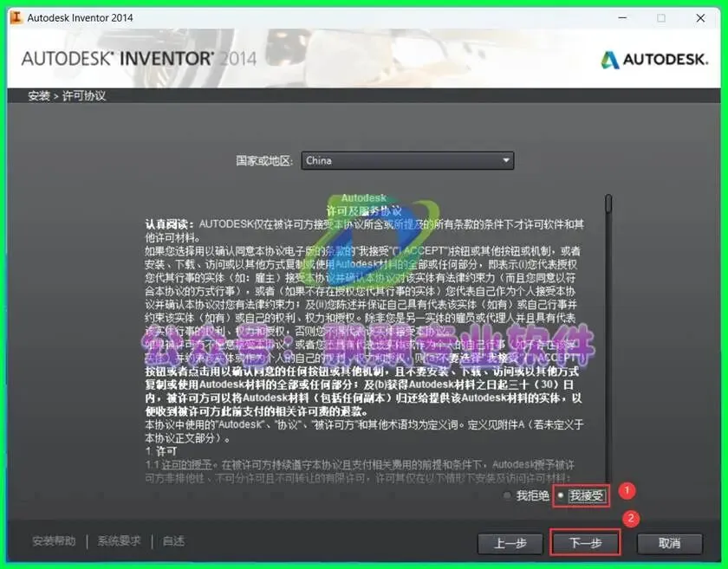Click the 安装 > 许可协议 breadcrumb text
Viewport: 728px width, 569px height.
click(67, 95)
